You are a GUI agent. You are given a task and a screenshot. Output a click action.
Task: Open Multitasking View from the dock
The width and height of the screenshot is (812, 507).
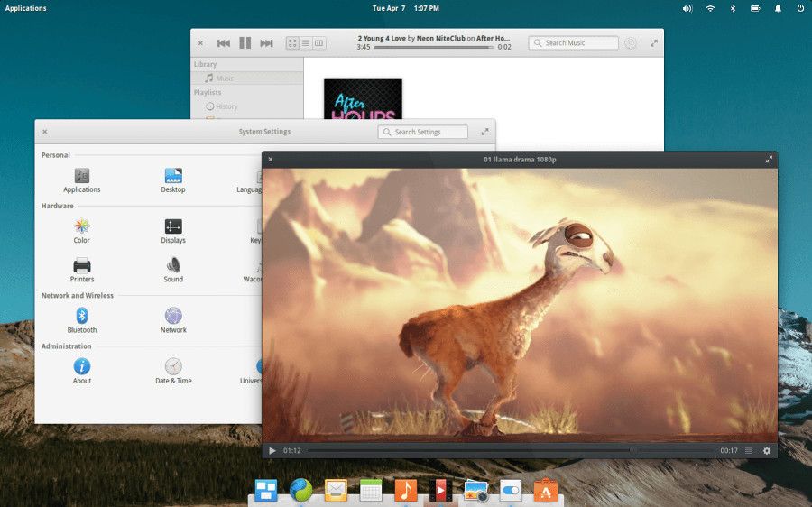click(265, 490)
